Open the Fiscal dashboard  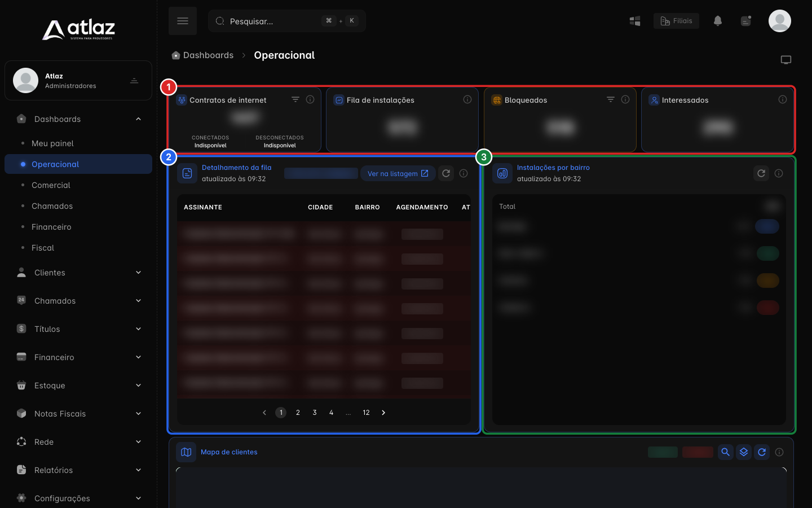43,248
